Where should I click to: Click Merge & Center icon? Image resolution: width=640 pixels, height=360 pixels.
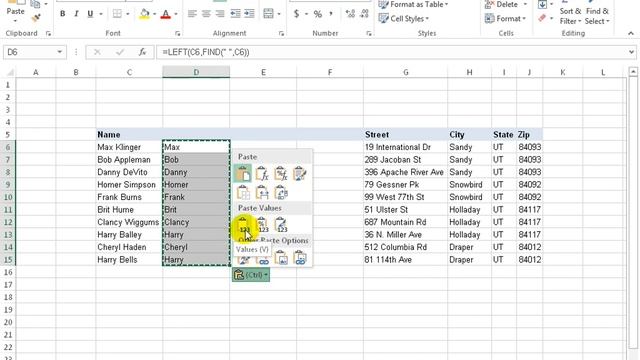point(268,14)
